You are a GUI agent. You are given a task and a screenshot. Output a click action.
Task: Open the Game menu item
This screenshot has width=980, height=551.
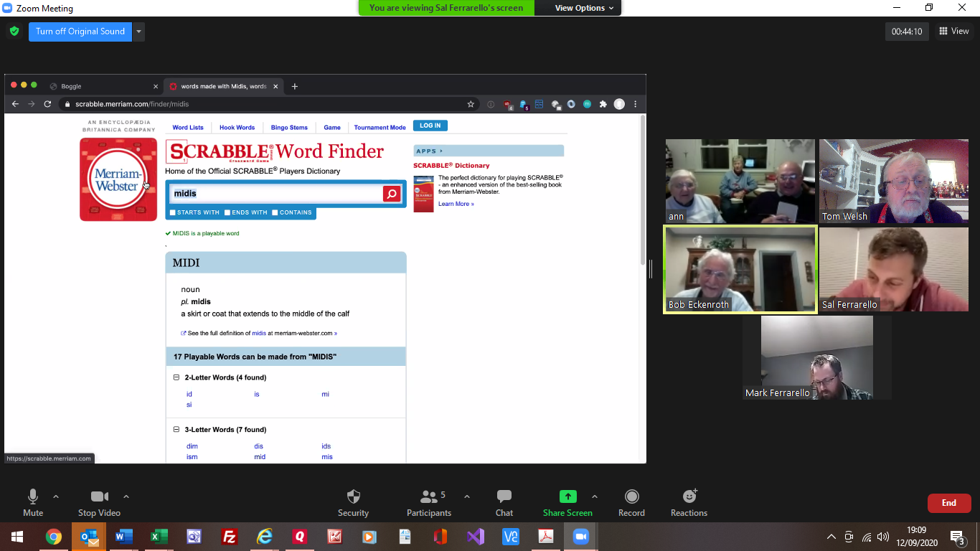point(332,128)
